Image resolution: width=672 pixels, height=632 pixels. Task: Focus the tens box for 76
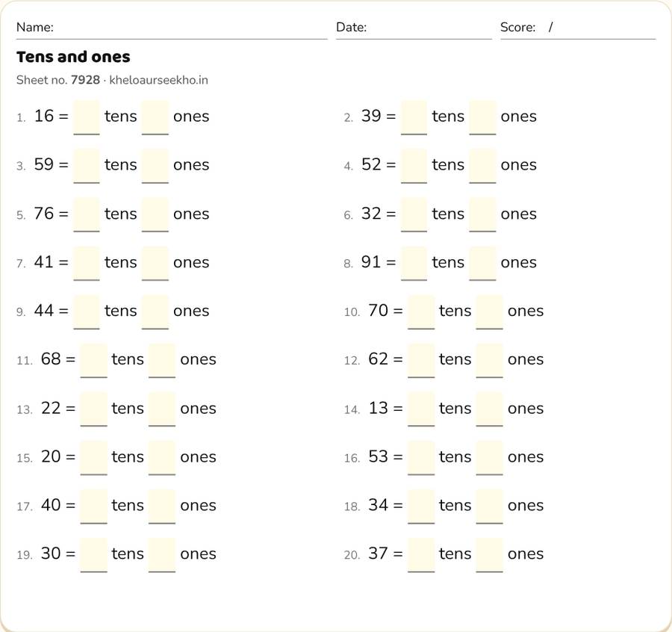tap(87, 215)
